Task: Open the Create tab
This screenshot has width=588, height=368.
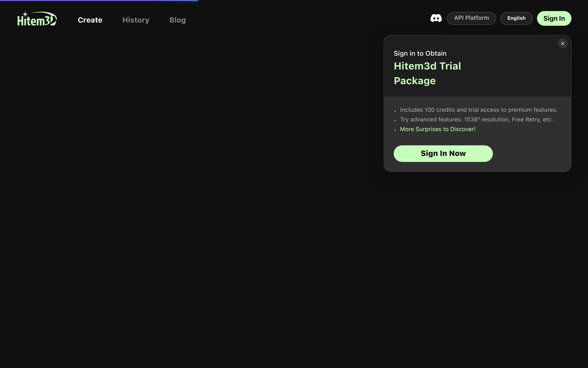Action: pyautogui.click(x=90, y=20)
